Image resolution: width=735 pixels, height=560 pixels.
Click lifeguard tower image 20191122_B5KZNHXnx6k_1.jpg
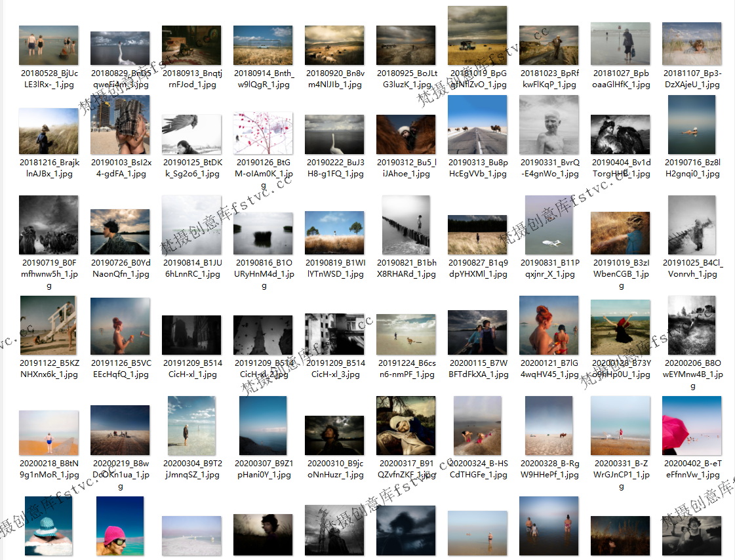[49, 325]
